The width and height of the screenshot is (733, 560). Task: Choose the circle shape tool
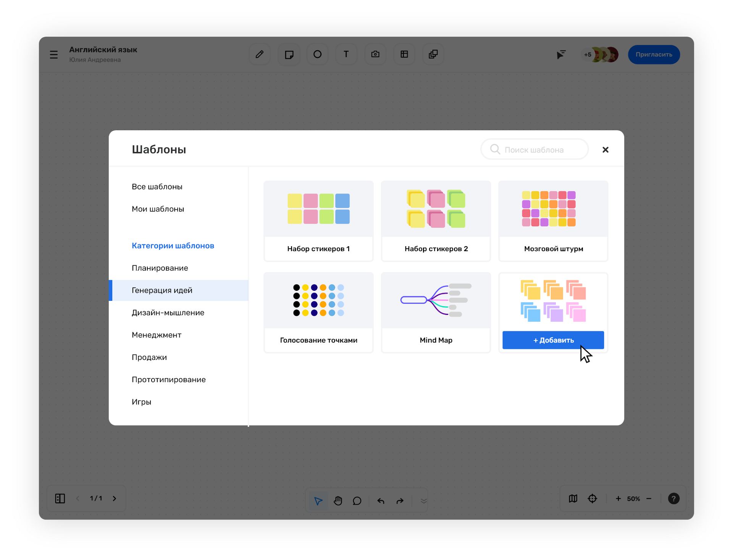pyautogui.click(x=317, y=55)
